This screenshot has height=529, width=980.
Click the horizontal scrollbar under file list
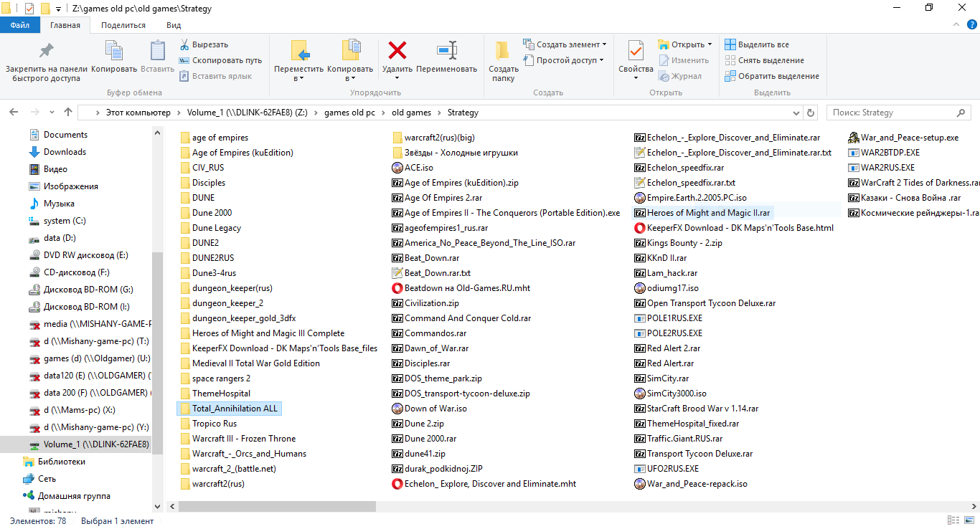click(277, 506)
